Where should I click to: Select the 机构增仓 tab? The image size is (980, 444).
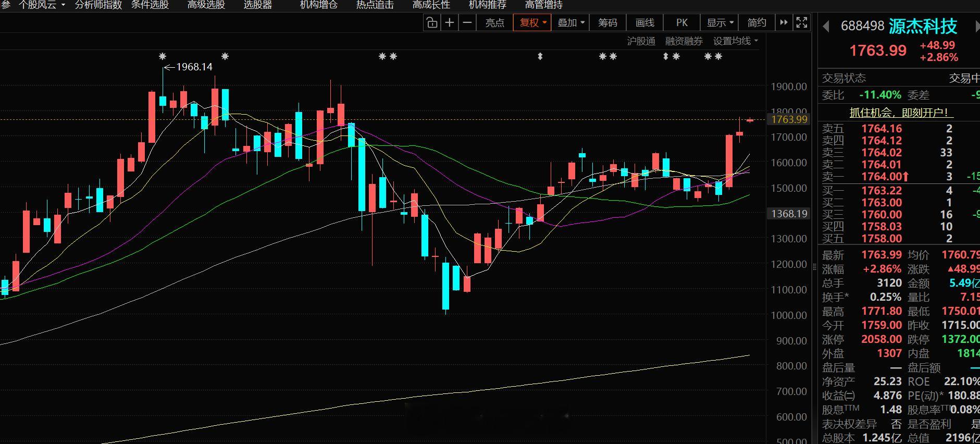click(319, 5)
